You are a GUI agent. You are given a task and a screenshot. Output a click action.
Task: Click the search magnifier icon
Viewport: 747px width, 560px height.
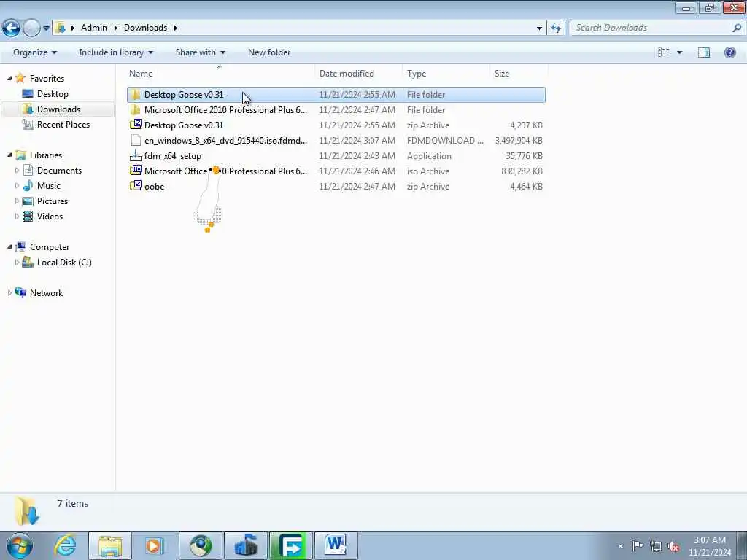[x=737, y=28]
